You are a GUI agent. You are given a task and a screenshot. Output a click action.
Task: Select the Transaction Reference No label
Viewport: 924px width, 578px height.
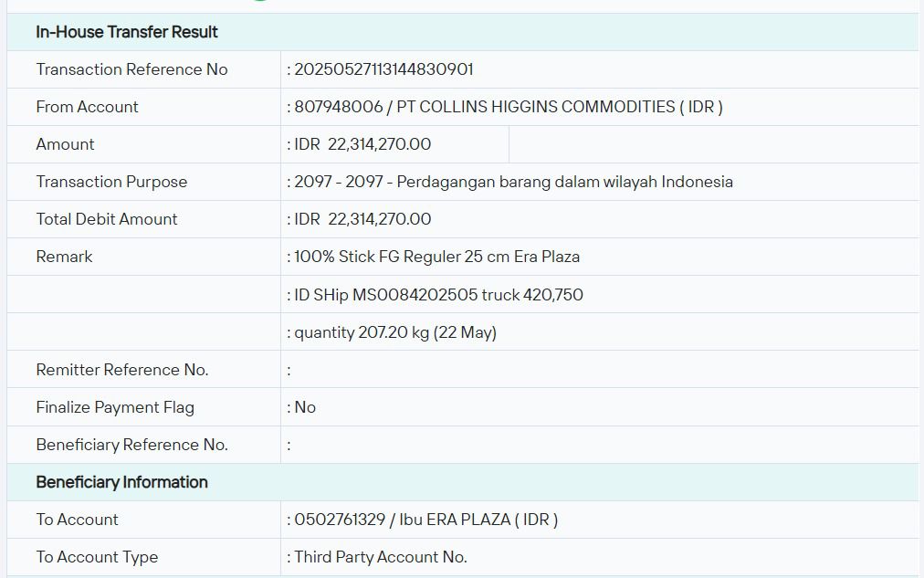[x=131, y=69]
